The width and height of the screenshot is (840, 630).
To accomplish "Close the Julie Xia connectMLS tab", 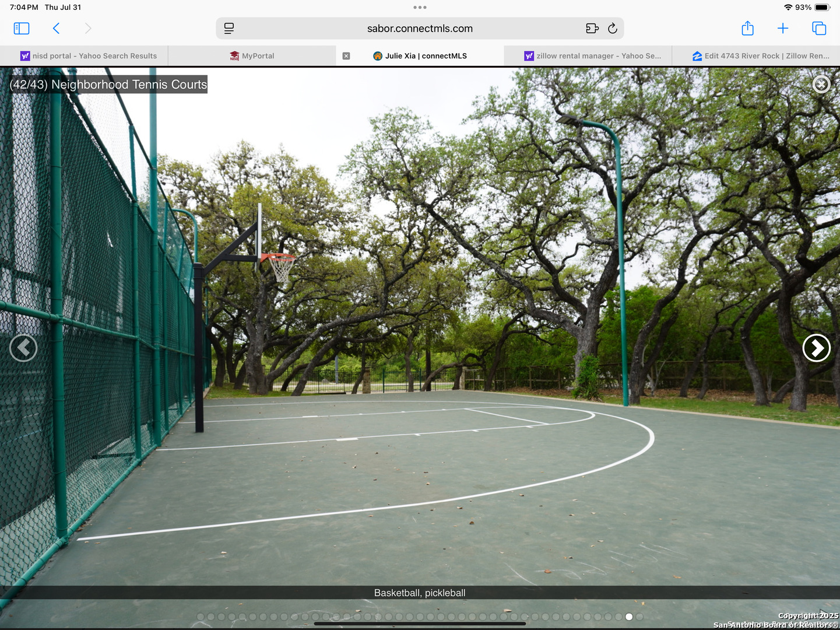I will [x=346, y=56].
